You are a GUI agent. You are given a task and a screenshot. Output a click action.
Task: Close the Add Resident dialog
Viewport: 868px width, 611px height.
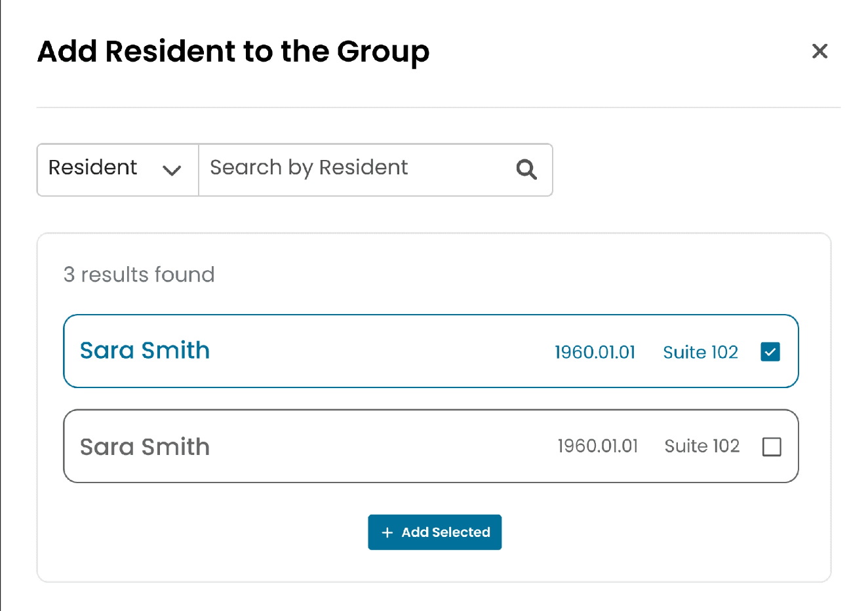tap(819, 51)
